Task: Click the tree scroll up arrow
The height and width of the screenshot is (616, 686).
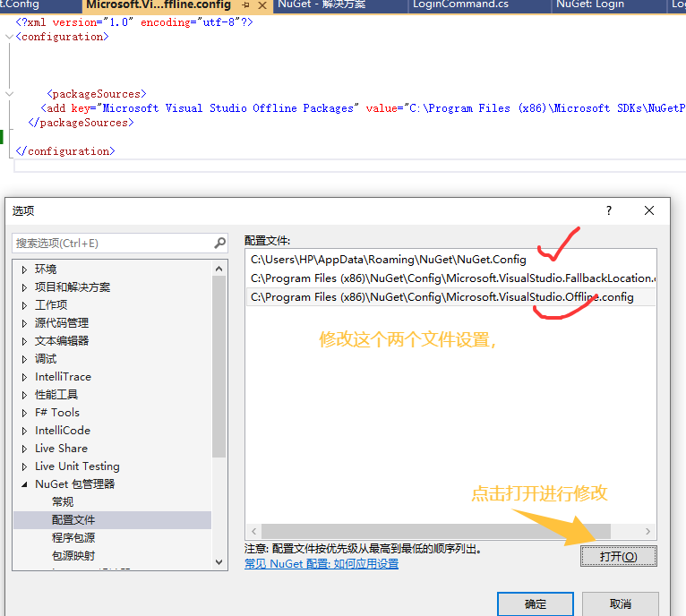Action: pos(219,269)
